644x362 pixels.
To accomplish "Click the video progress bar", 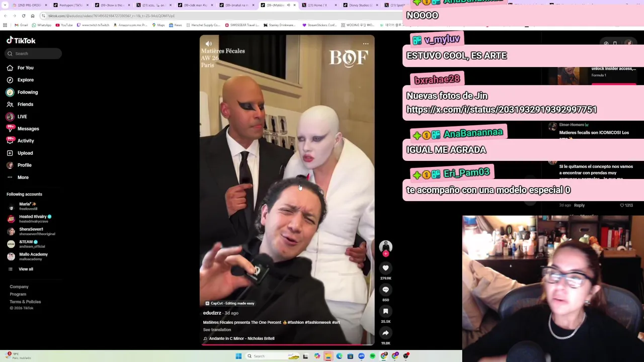I will point(287,345).
